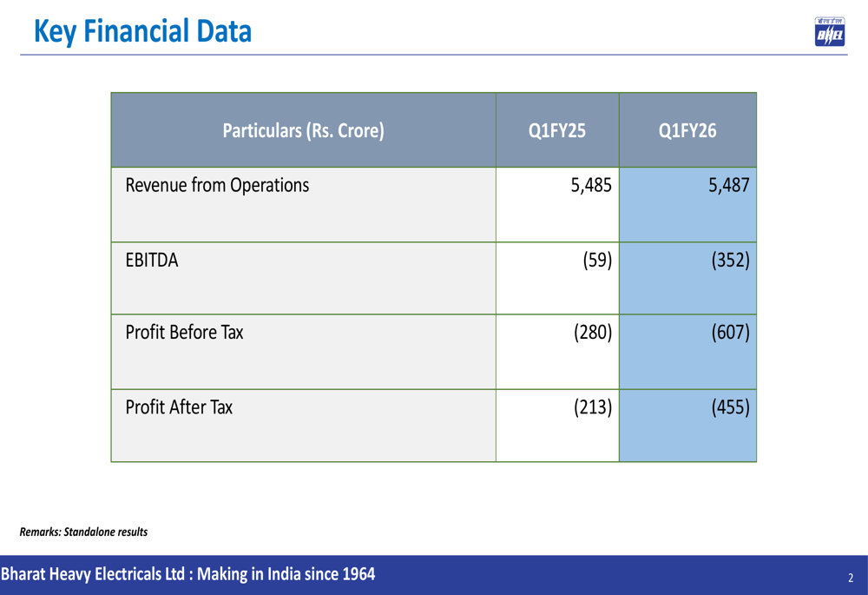Click the EBITDA row label
This screenshot has height=595, width=868.
(x=152, y=260)
